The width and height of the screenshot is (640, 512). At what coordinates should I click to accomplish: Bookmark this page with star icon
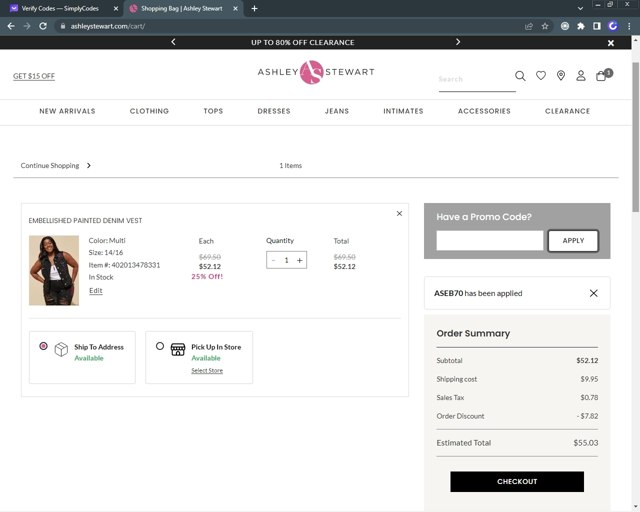(x=545, y=26)
